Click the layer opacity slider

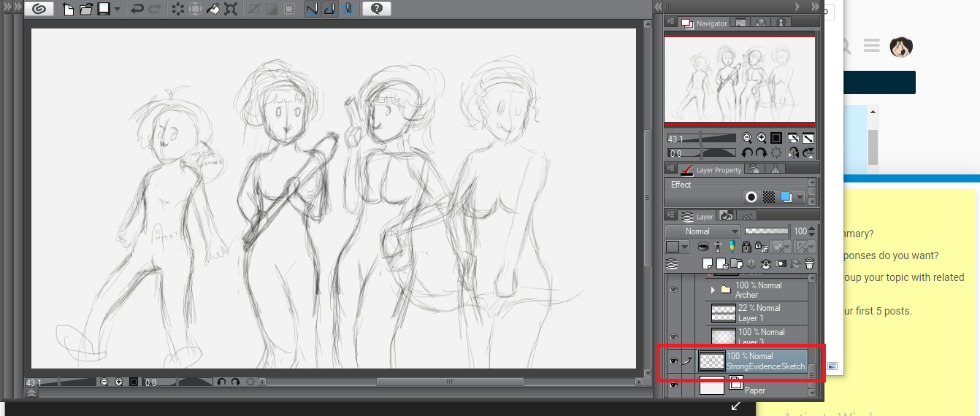point(767,231)
